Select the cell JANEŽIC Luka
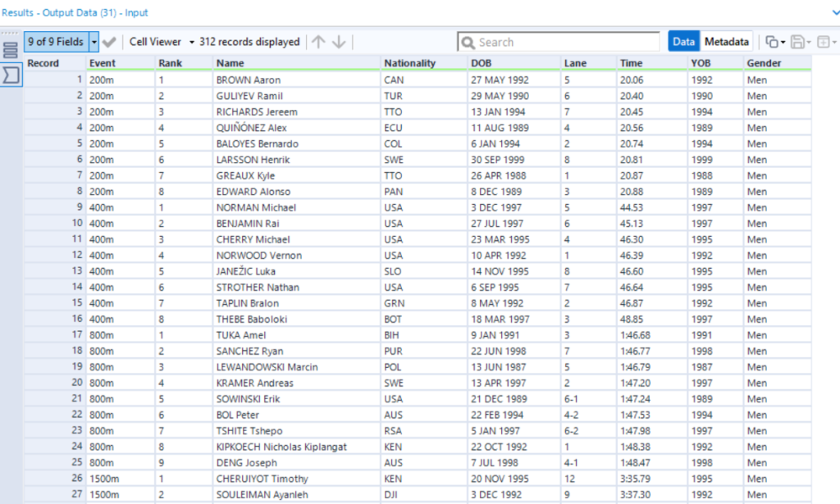 click(x=297, y=271)
